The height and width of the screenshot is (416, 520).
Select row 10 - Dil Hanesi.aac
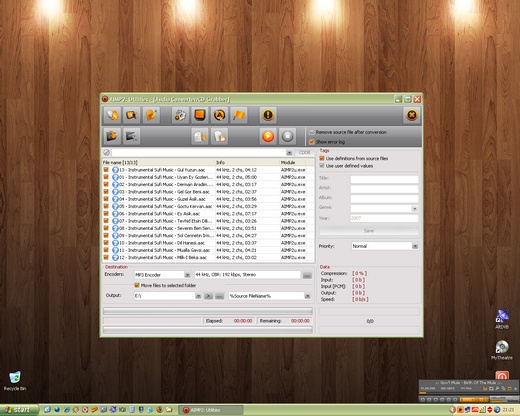pyautogui.click(x=208, y=243)
